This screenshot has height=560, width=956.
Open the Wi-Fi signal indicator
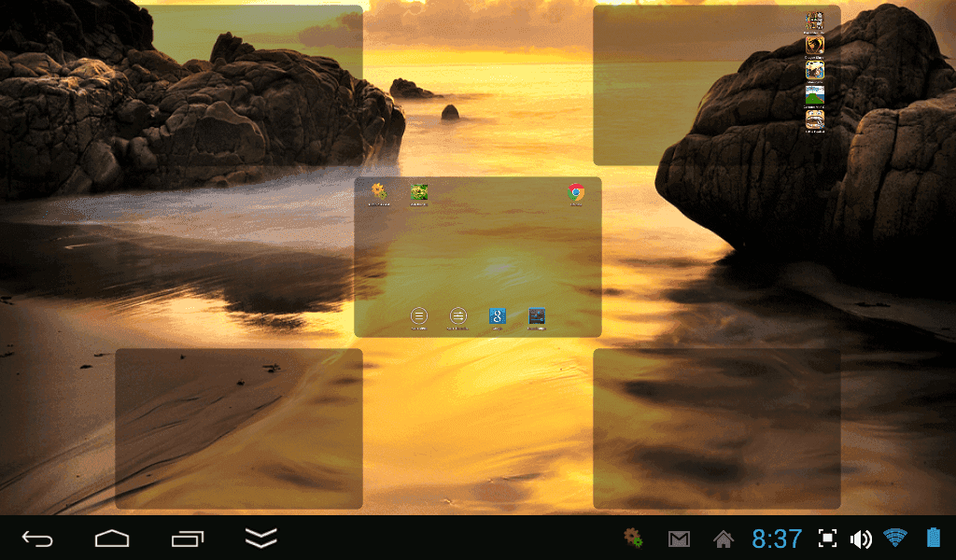[x=895, y=538]
